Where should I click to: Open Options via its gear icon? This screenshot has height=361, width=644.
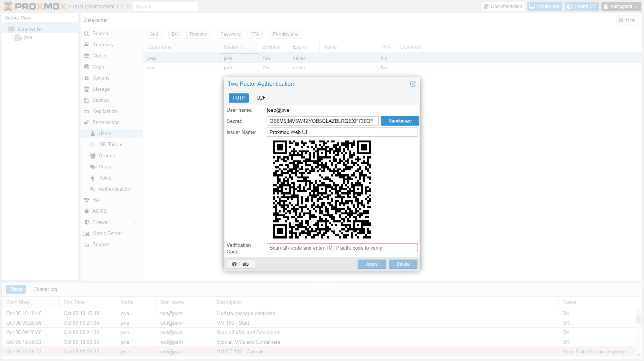tap(87, 78)
